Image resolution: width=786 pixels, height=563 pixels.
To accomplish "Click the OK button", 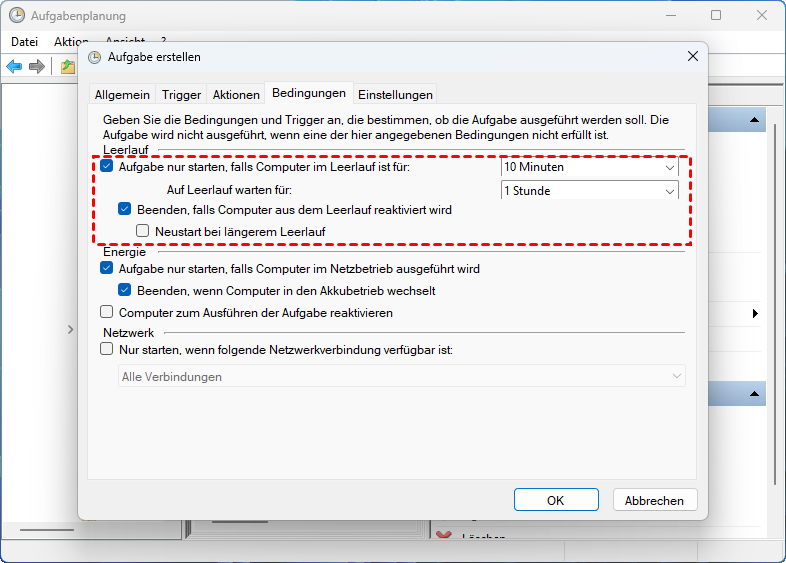I will (x=555, y=500).
